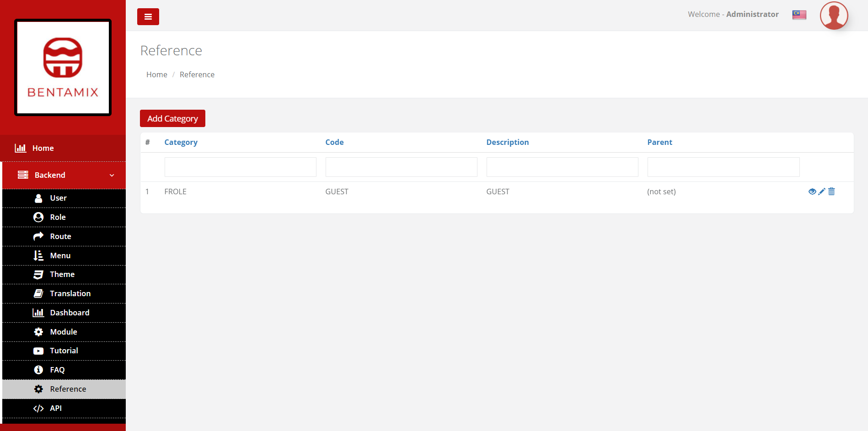The height and width of the screenshot is (431, 868).
Task: Click the Add Category button
Action: click(172, 118)
